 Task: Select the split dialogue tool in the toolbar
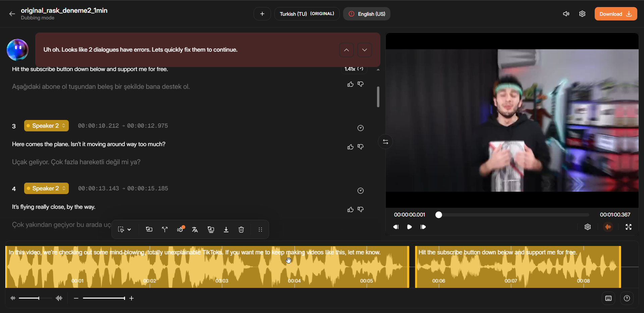tap(164, 229)
